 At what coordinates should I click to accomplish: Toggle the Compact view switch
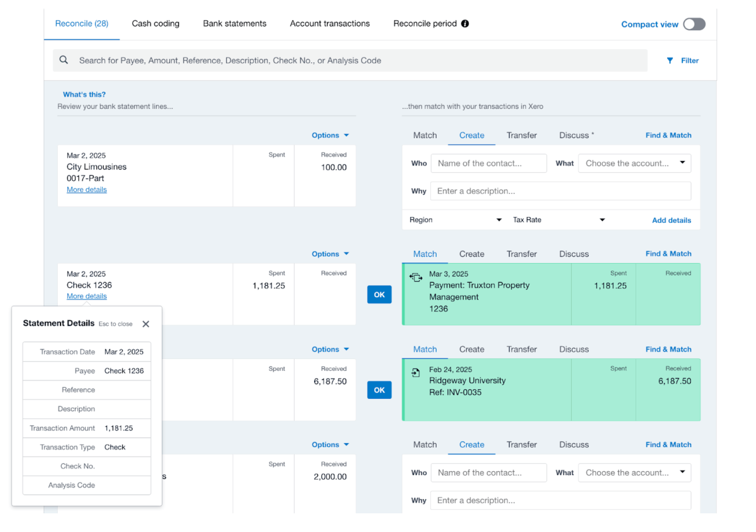(x=694, y=24)
